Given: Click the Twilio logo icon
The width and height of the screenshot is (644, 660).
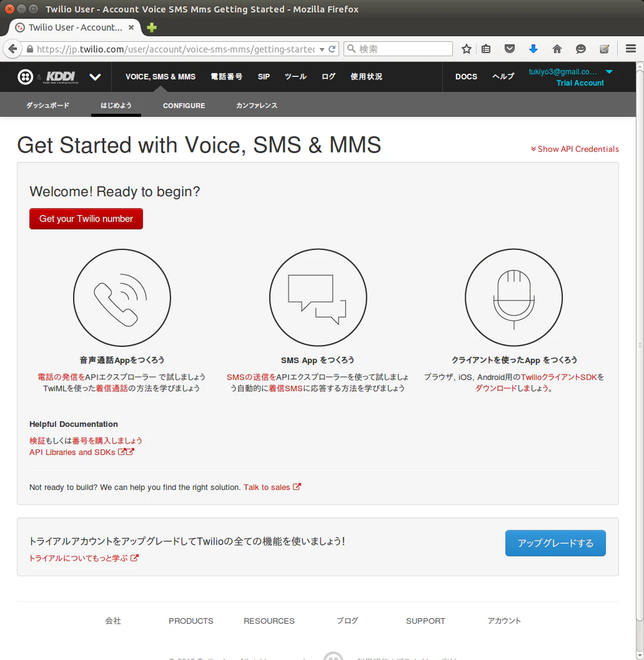Looking at the screenshot, I should tap(25, 77).
